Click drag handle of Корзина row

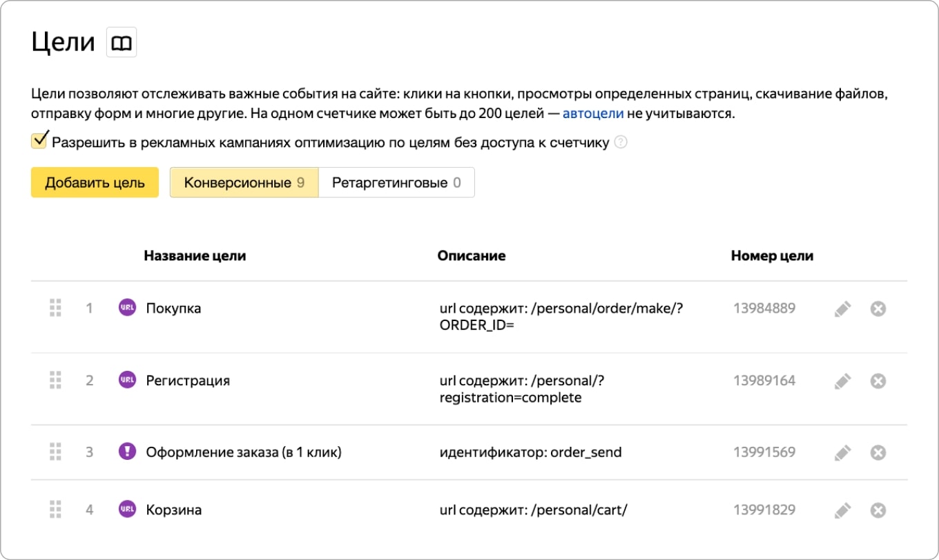(56, 510)
